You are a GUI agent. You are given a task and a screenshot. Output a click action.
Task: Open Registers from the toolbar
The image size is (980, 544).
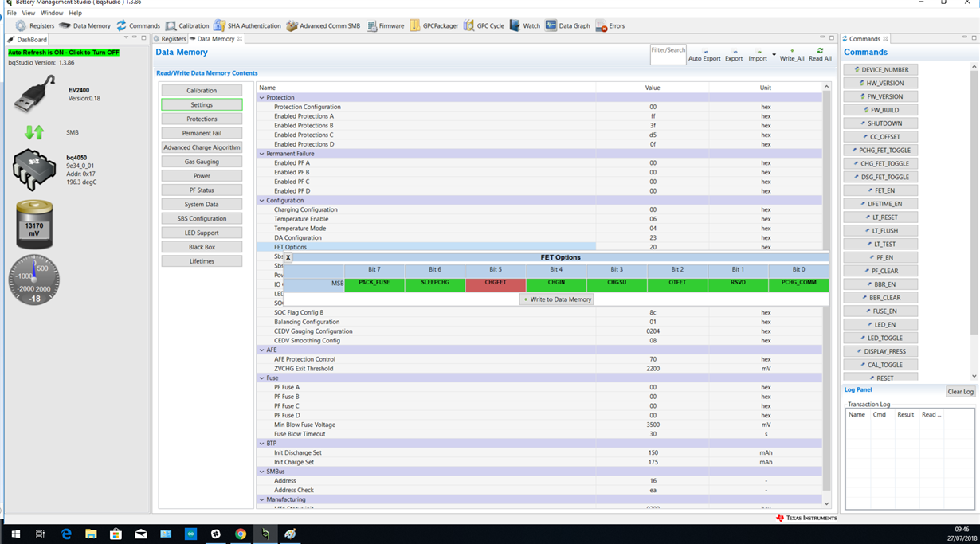pyautogui.click(x=35, y=25)
